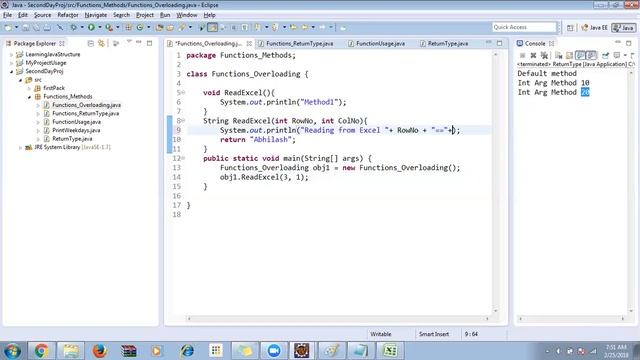
Task: Fold the ReadExcel() method at line 5
Action: click(x=183, y=93)
